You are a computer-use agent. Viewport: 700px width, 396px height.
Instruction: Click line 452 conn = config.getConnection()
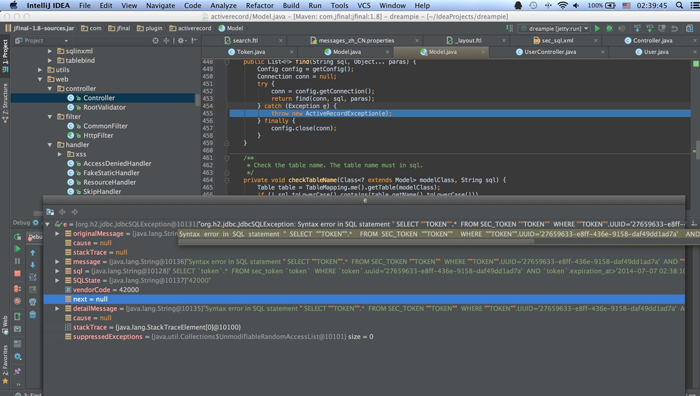(x=322, y=91)
